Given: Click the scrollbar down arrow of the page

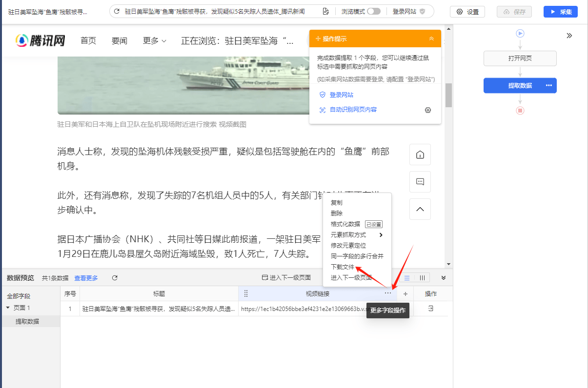Looking at the screenshot, I should [x=448, y=264].
